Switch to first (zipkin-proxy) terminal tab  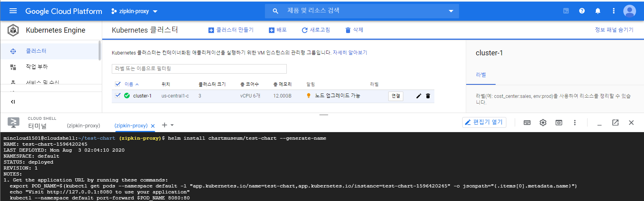coord(84,125)
